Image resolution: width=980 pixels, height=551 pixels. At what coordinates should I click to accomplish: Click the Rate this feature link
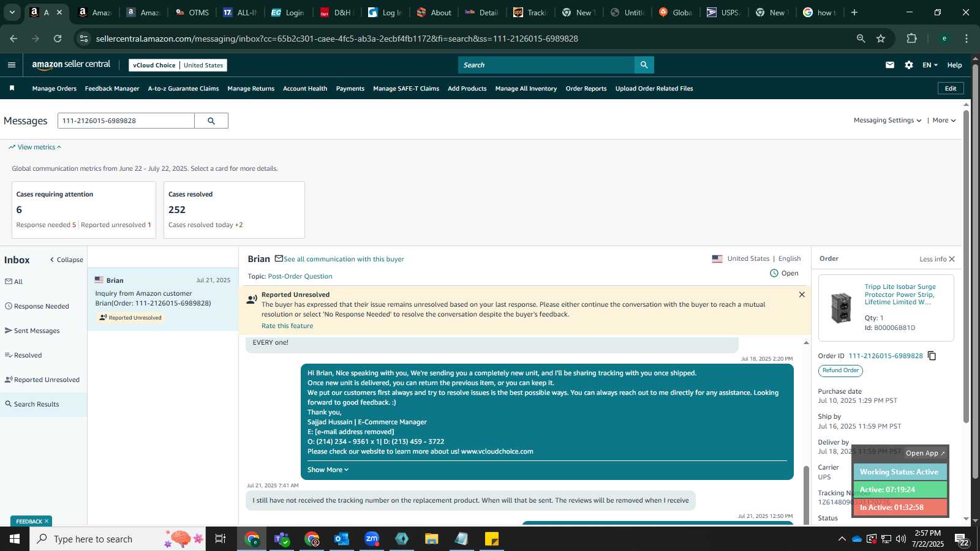[287, 326]
